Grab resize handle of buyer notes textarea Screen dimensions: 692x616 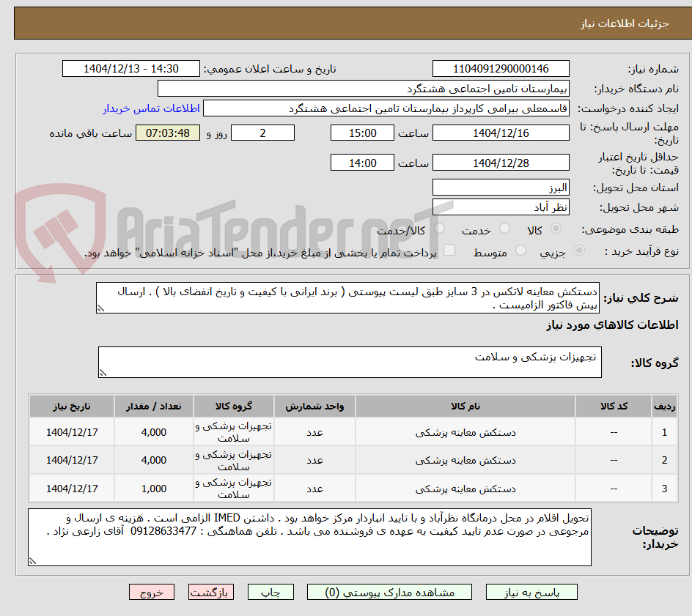click(x=33, y=561)
